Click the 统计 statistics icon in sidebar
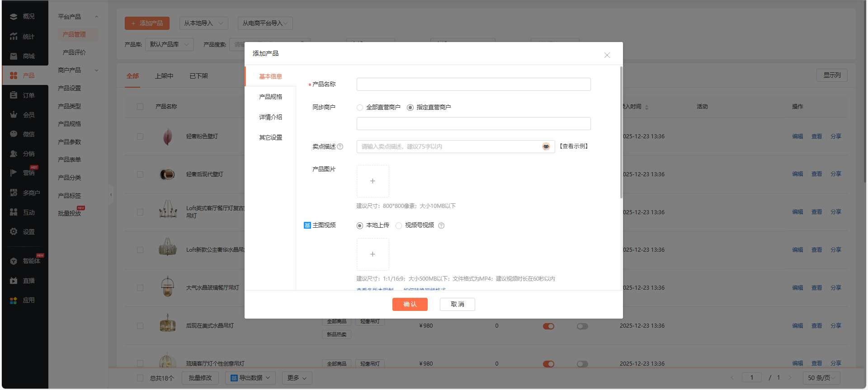The image size is (868, 390). (x=14, y=37)
